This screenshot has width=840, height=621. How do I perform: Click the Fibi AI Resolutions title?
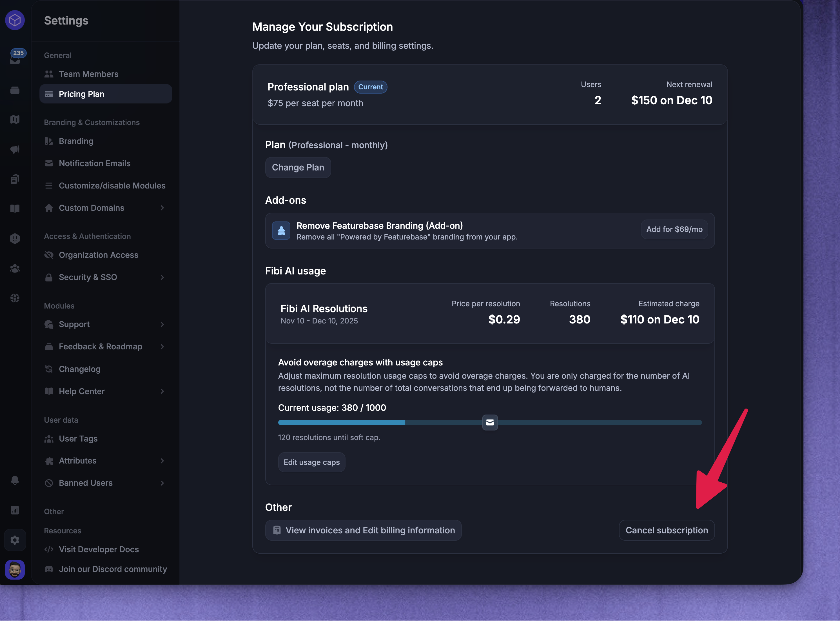(x=324, y=309)
